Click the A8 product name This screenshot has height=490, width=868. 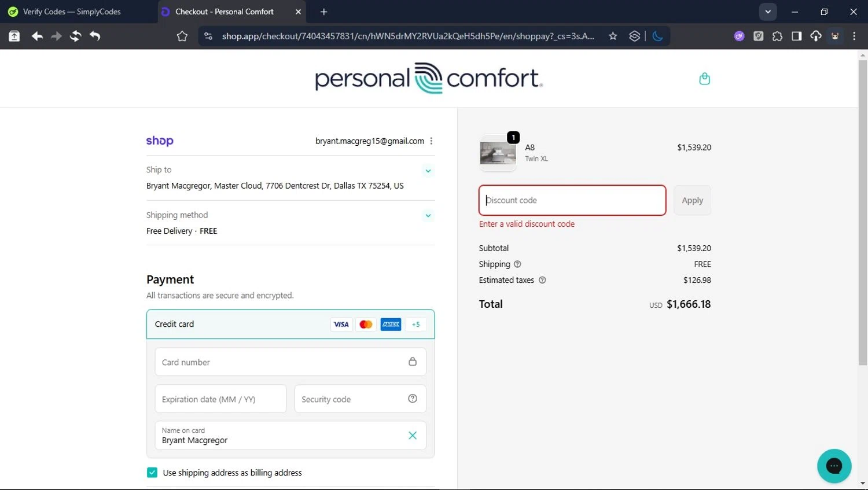click(x=529, y=148)
